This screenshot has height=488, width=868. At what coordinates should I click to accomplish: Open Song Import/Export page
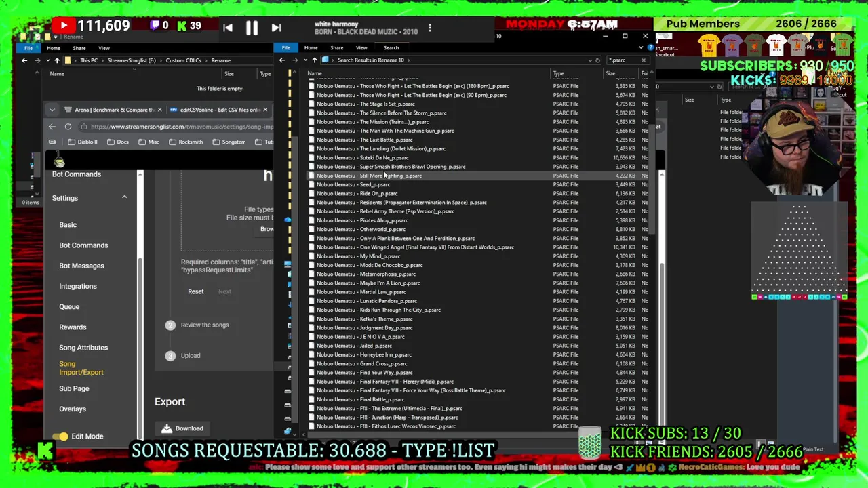click(x=81, y=368)
